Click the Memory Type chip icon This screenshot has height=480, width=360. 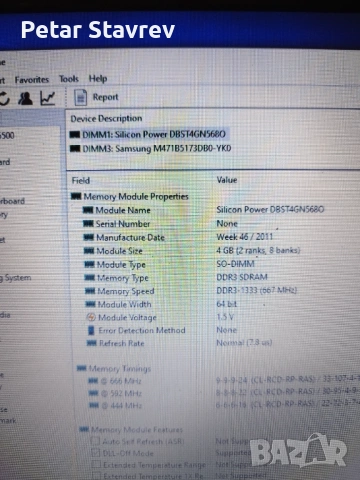click(90, 277)
